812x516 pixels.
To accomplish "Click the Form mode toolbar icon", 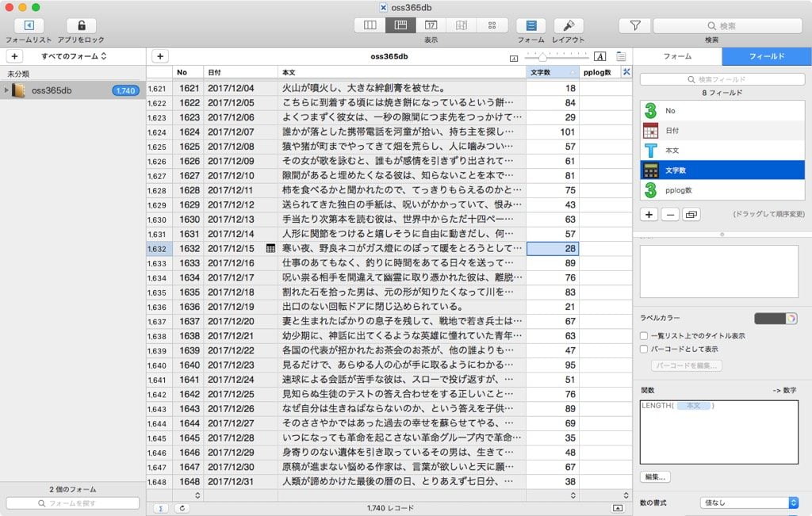I will point(531,25).
